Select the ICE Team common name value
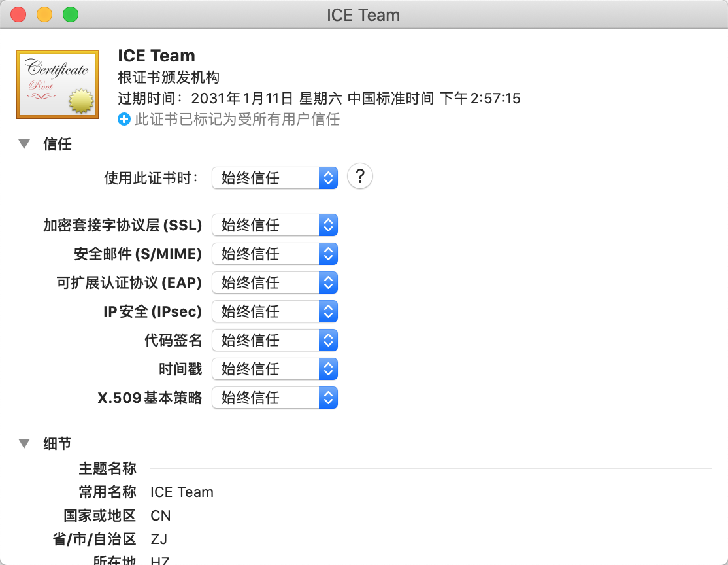The height and width of the screenshot is (565, 728). (182, 492)
